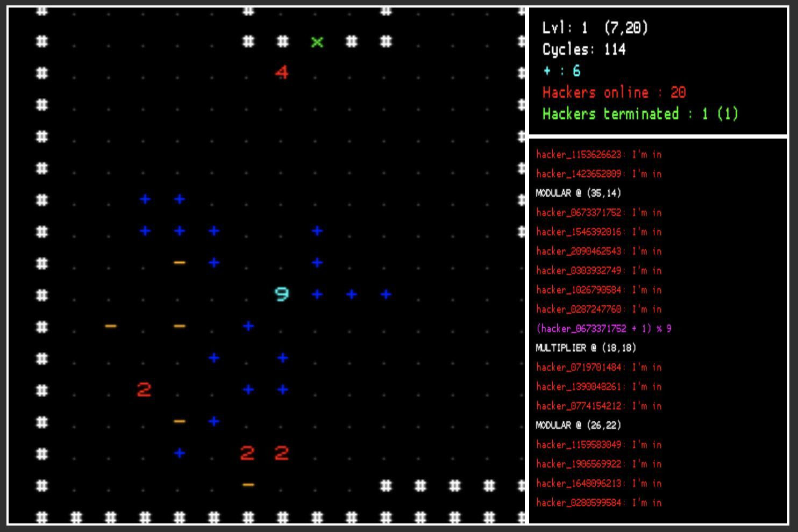Click 'Hackers terminated : 1 (1)' line
The width and height of the screenshot is (798, 532).
(640, 114)
